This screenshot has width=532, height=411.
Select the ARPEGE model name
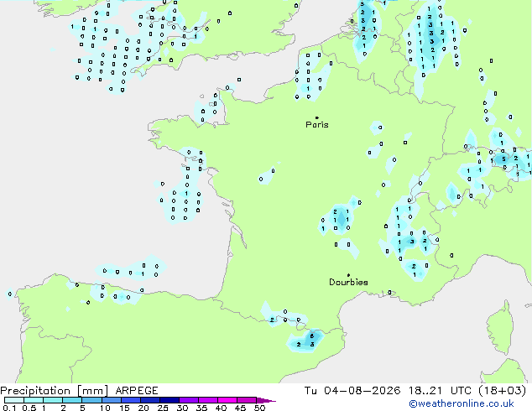click(137, 391)
